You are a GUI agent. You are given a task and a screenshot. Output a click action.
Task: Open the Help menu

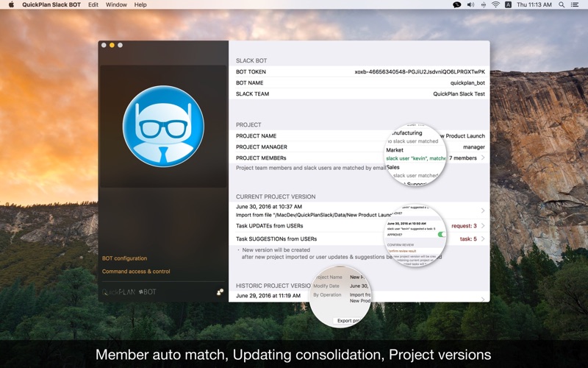[140, 4]
